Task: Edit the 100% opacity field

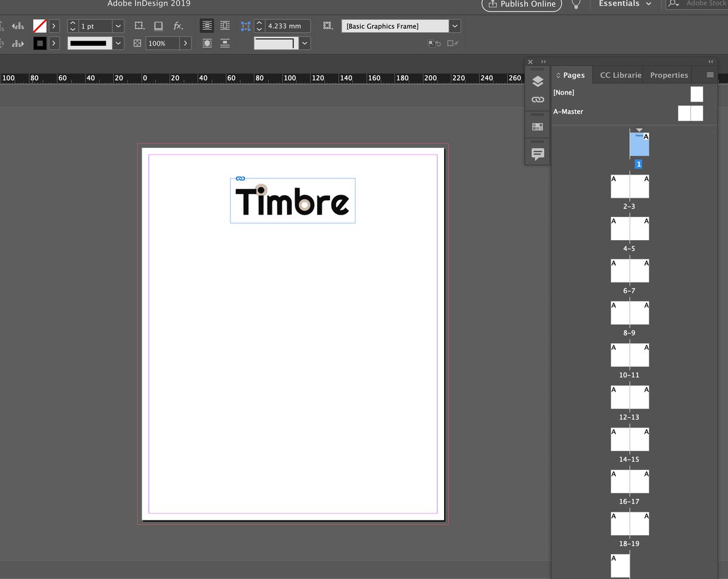Action: tap(163, 43)
